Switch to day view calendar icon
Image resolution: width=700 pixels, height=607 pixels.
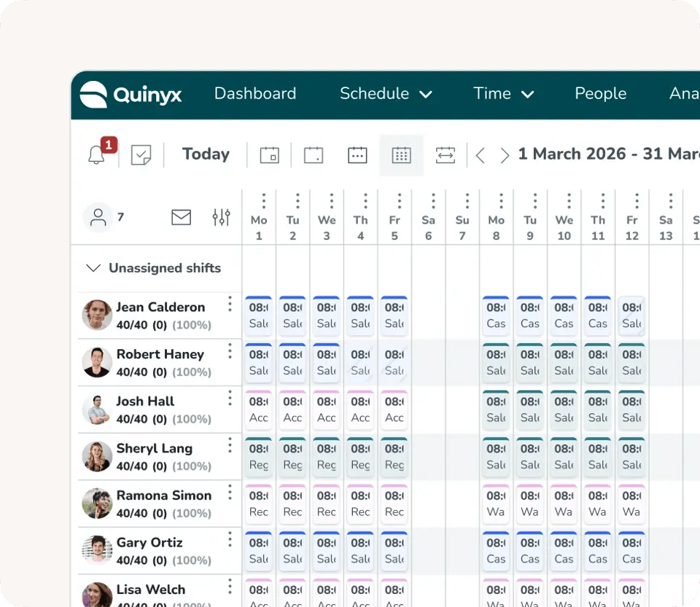click(x=270, y=155)
